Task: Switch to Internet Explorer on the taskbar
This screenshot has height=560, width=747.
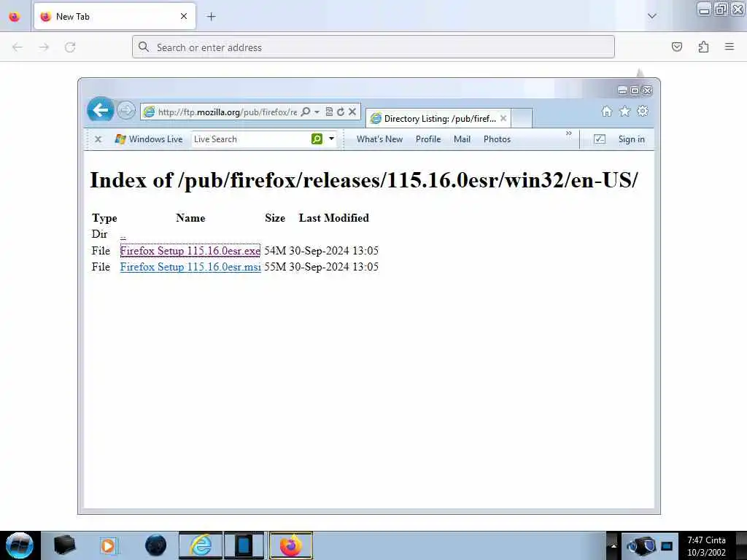Action: pyautogui.click(x=201, y=545)
